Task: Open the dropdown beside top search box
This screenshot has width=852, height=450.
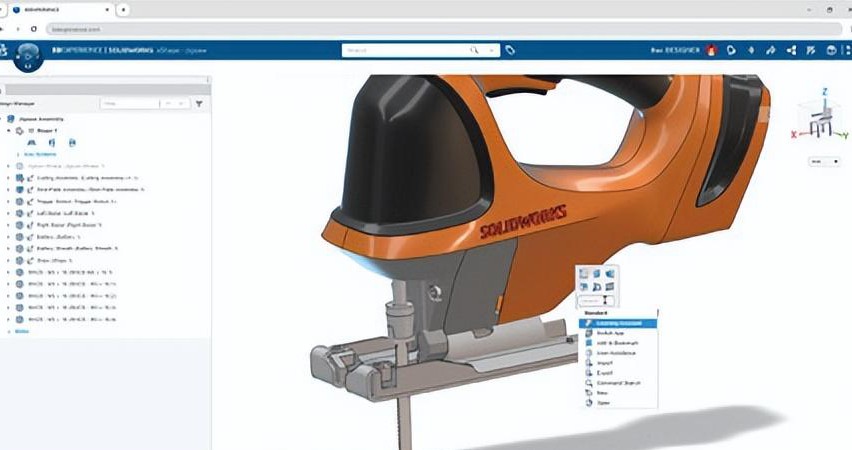Action: (x=491, y=50)
